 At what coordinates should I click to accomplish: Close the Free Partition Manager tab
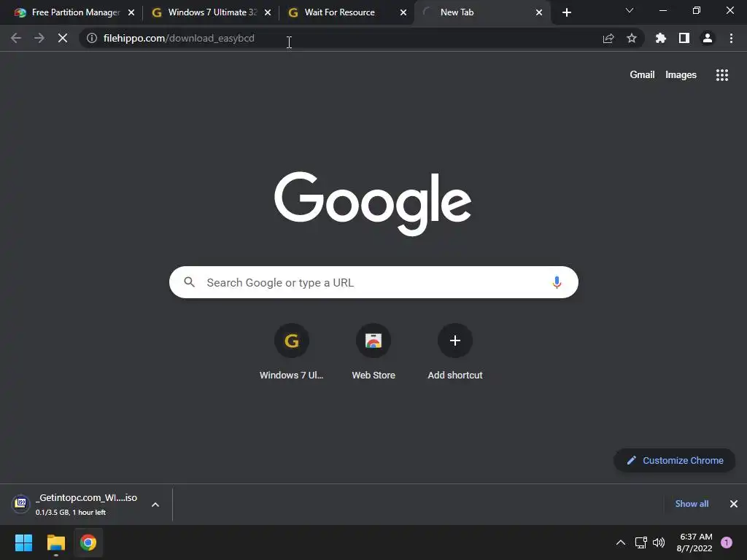pos(131,12)
